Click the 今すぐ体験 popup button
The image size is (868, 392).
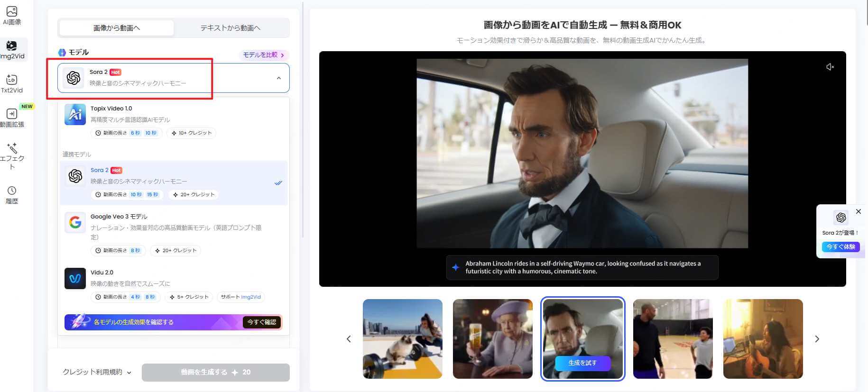tap(840, 247)
